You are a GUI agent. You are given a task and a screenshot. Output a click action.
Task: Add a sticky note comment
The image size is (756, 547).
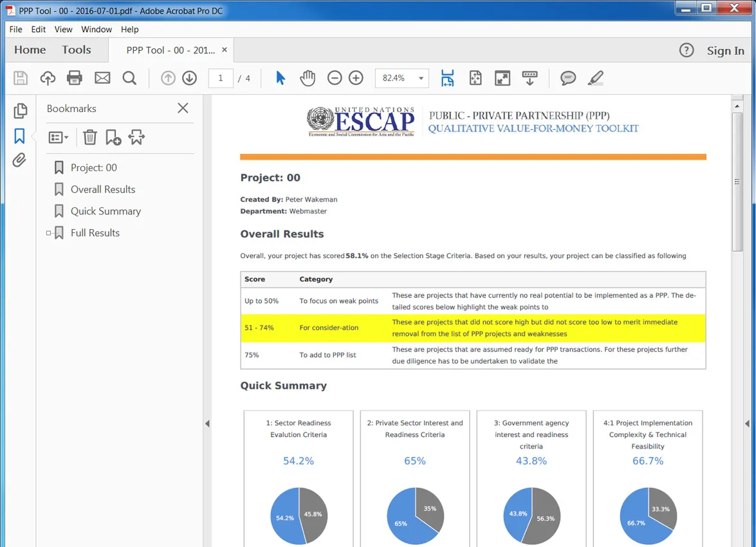(x=568, y=78)
